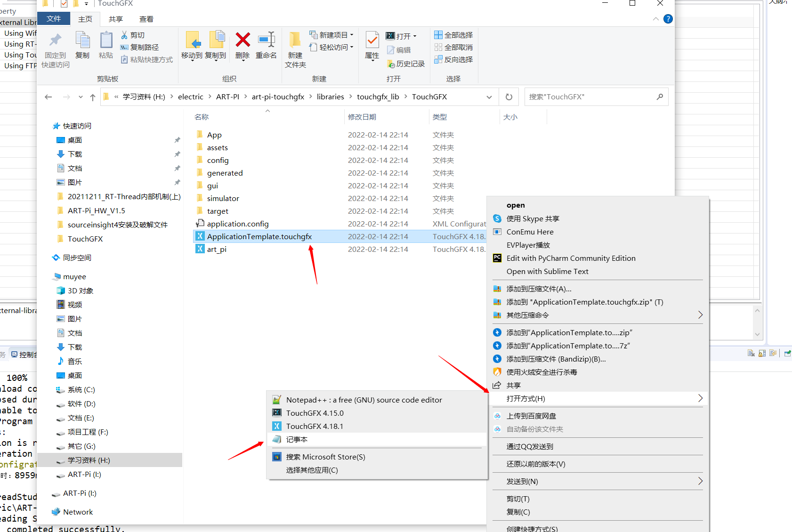The image size is (792, 532).
Task: Select the Cut scissors command
Action: [x=133, y=35]
